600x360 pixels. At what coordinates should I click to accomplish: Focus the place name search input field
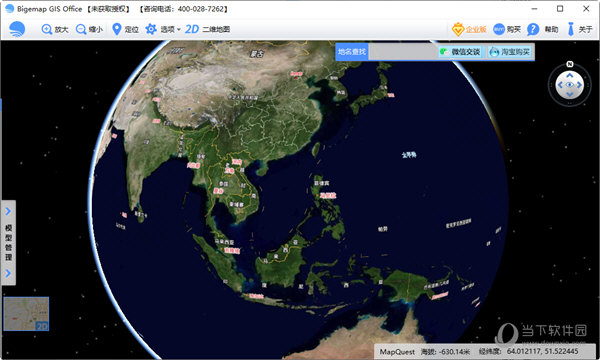403,52
